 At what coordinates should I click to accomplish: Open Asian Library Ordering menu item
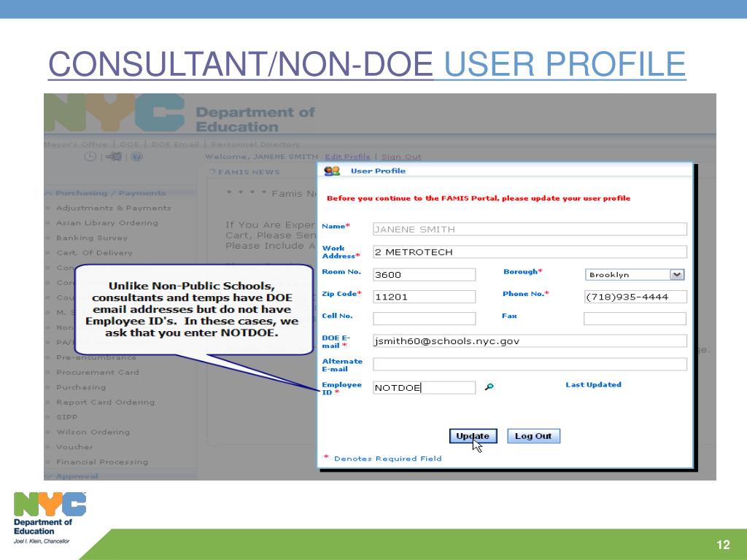(107, 223)
